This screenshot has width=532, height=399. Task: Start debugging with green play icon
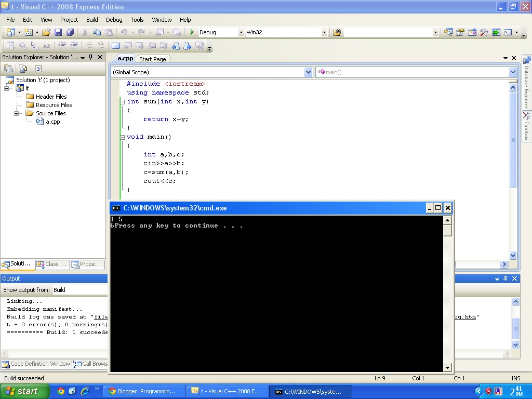(x=192, y=32)
